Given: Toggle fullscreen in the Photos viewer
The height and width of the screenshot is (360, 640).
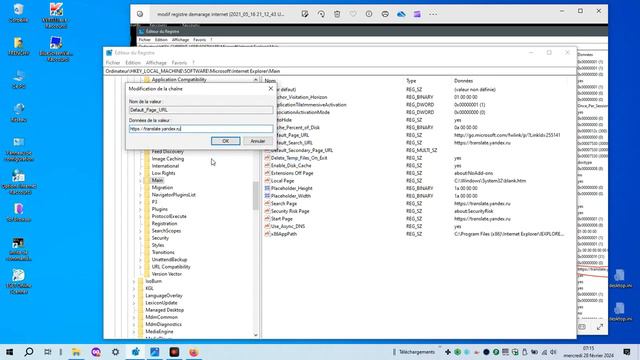Looking at the screenshot, I should click(x=600, y=327).
